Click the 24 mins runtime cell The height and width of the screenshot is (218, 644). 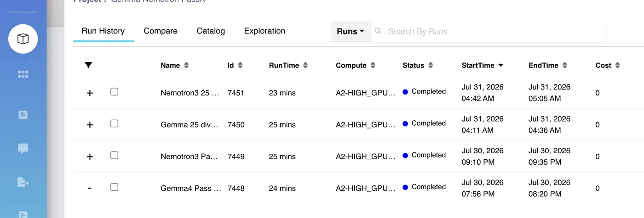click(x=282, y=188)
